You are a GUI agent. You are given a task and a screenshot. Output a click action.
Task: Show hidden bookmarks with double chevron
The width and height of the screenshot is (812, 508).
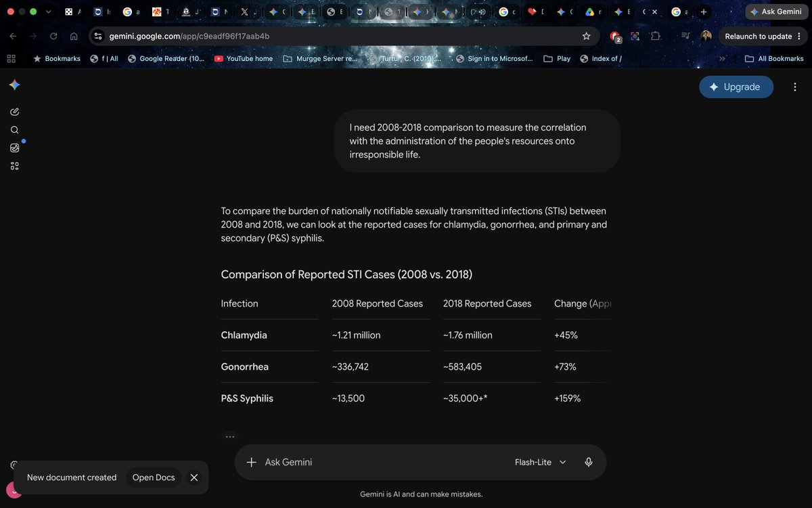coord(722,59)
